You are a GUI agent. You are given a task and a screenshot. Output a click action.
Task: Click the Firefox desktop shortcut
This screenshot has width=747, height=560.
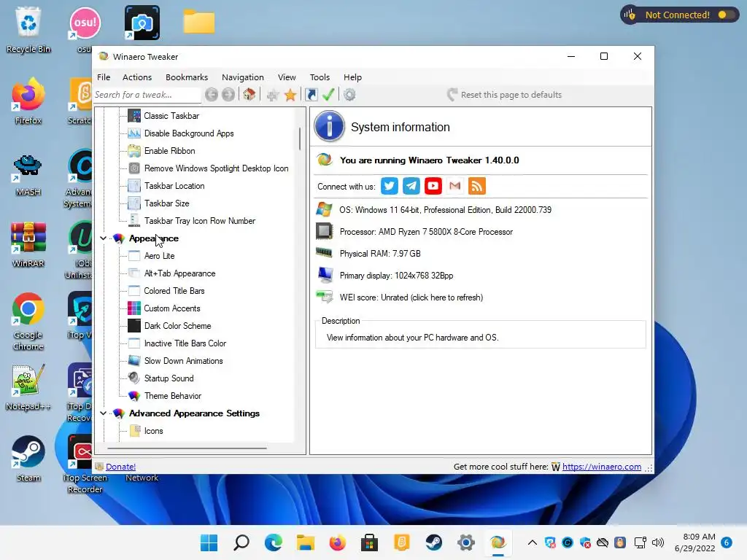(x=28, y=101)
